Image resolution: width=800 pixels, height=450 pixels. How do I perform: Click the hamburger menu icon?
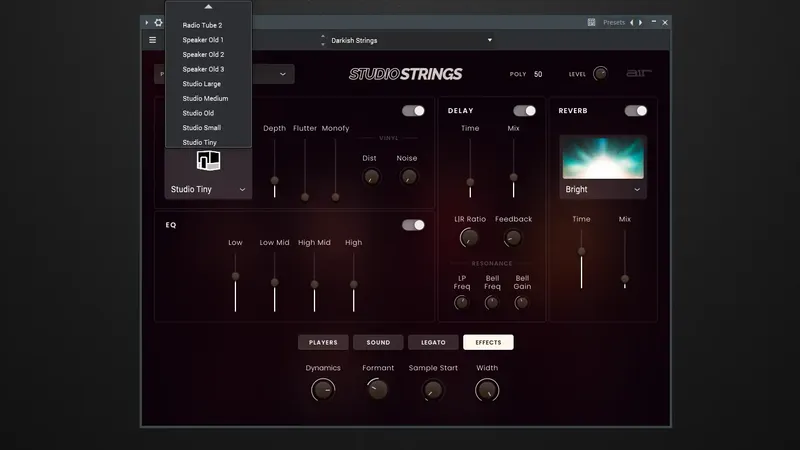coord(153,40)
